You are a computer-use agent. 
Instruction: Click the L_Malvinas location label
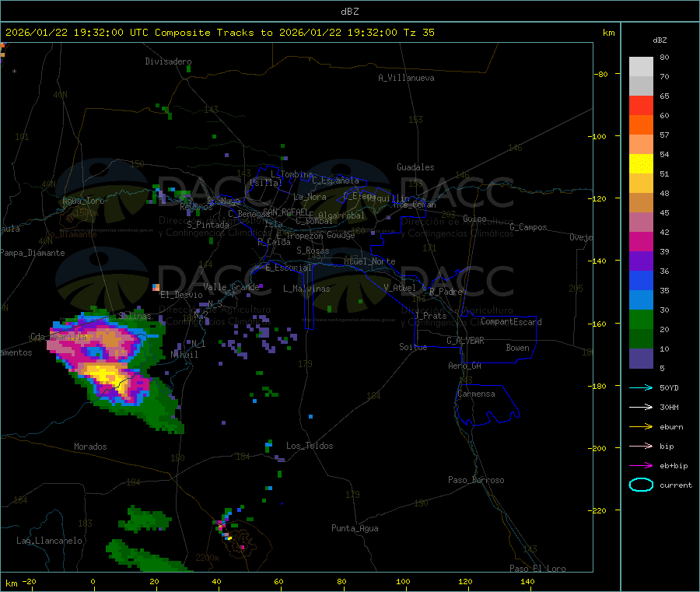pyautogui.click(x=306, y=289)
